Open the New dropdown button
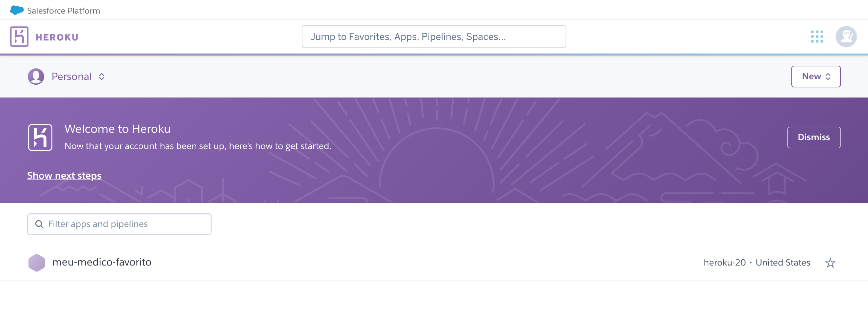The width and height of the screenshot is (868, 317). 816,77
